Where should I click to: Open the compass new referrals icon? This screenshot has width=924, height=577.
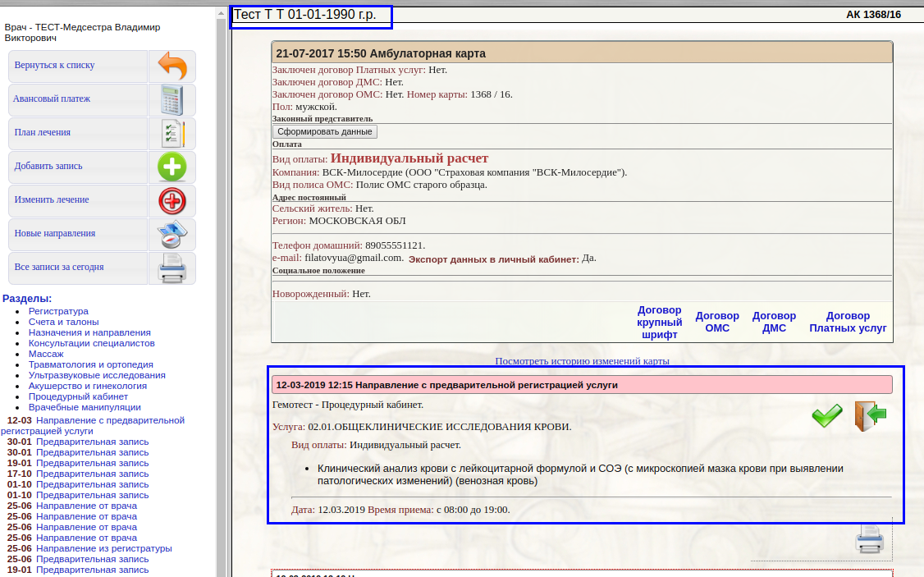(x=172, y=234)
